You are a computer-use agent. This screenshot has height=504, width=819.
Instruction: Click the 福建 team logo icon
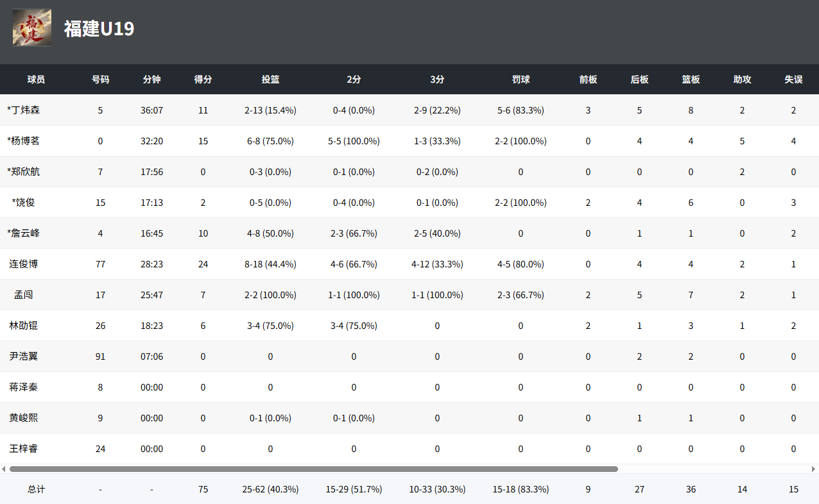pyautogui.click(x=32, y=28)
